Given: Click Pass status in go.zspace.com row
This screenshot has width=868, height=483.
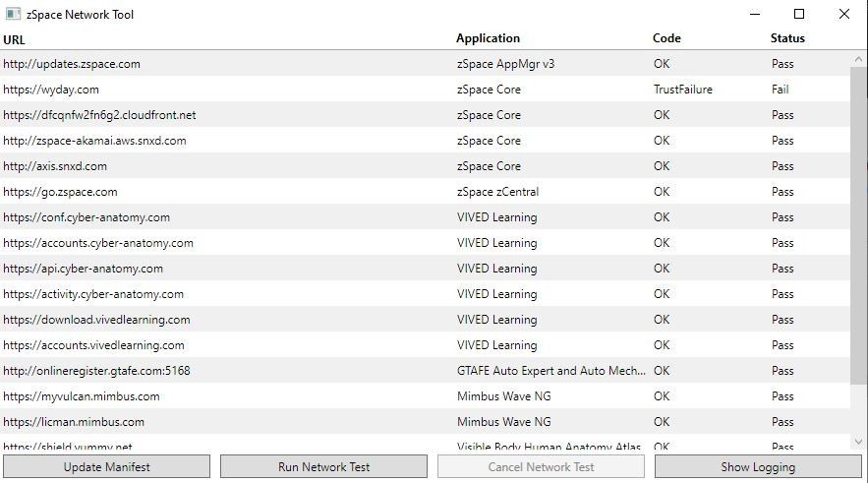Looking at the screenshot, I should 782,192.
